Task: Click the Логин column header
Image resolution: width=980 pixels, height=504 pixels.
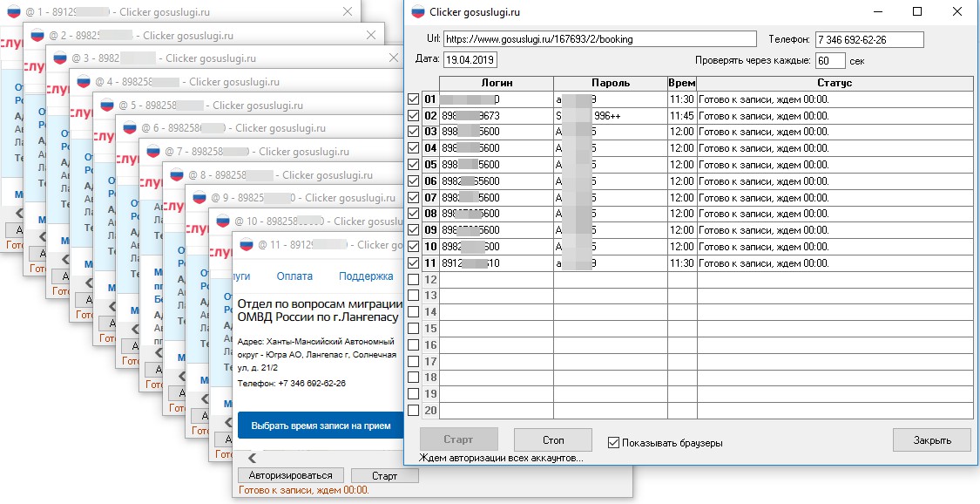Action: pos(497,83)
